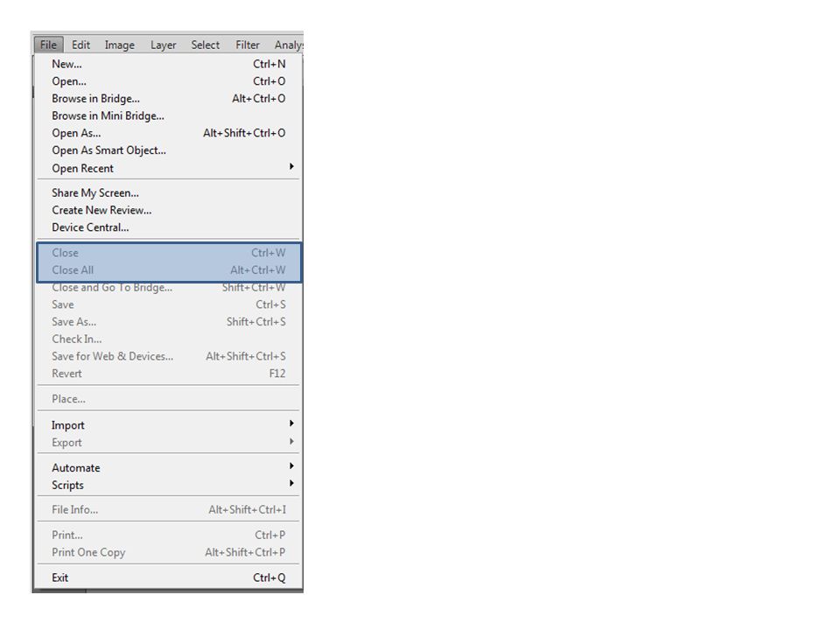The image size is (840, 630).
Task: Click the Revert menu item
Action: (169, 374)
